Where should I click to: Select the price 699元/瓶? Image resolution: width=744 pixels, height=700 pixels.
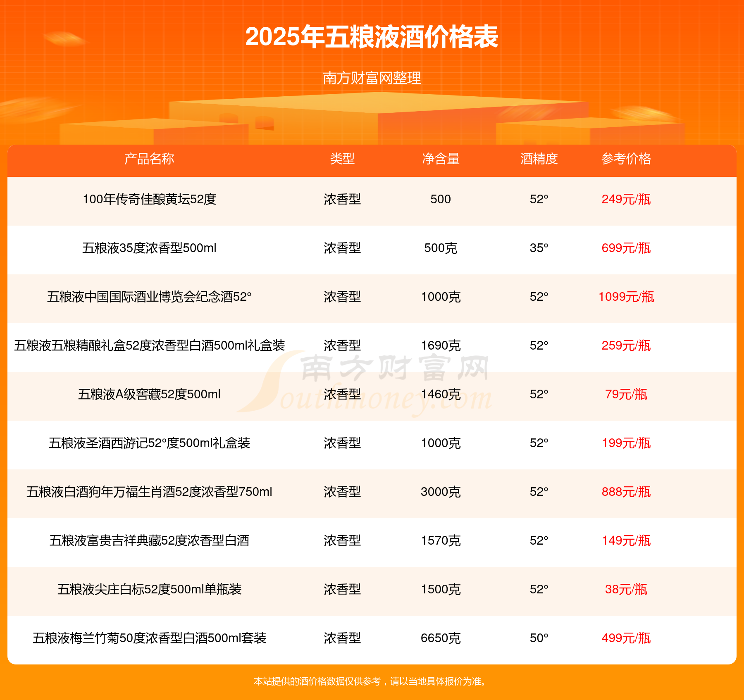click(x=626, y=248)
